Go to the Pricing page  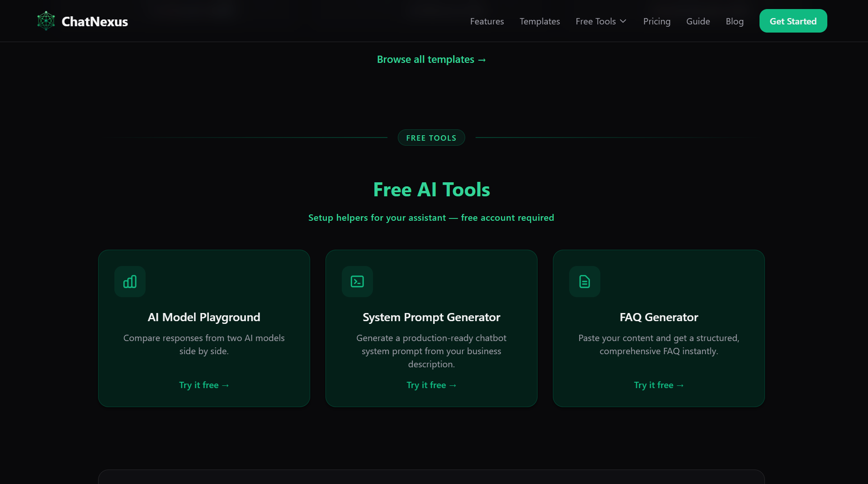[657, 21]
